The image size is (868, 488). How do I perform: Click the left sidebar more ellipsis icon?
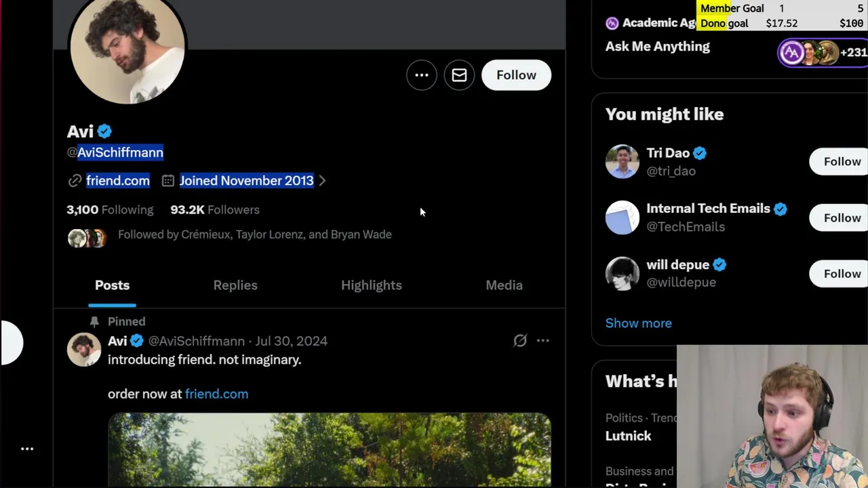pos(27,449)
